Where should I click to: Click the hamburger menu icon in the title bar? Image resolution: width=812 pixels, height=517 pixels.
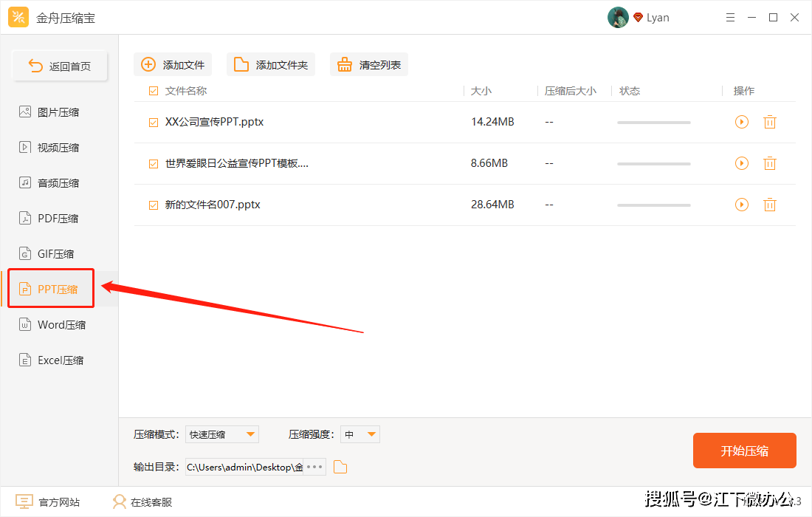[730, 18]
